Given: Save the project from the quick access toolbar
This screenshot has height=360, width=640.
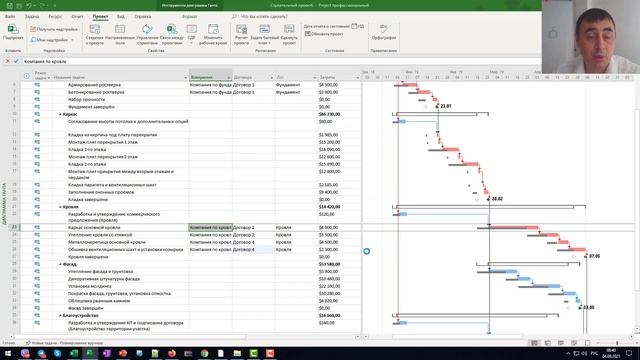Looking at the screenshot, I should point(9,5).
